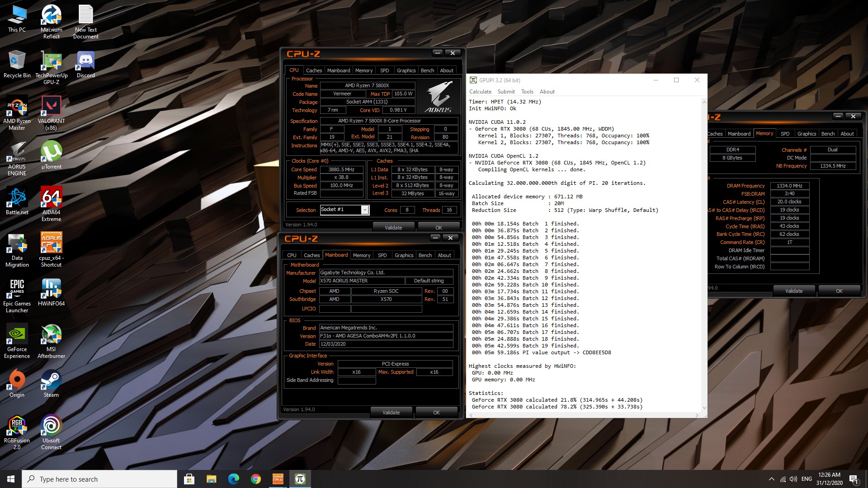This screenshot has width=868, height=488.
Task: Open Macrium Reflect desktop shortcut
Action: click(52, 22)
